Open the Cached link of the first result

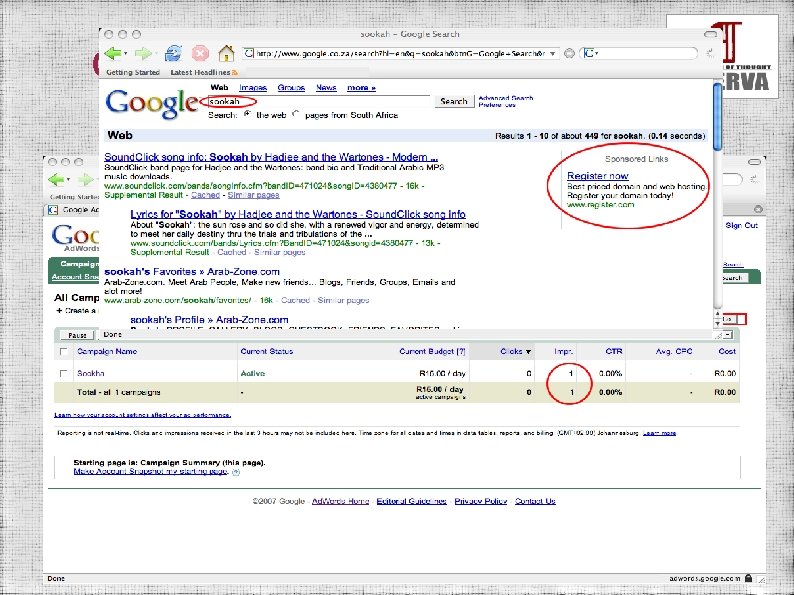pos(205,195)
